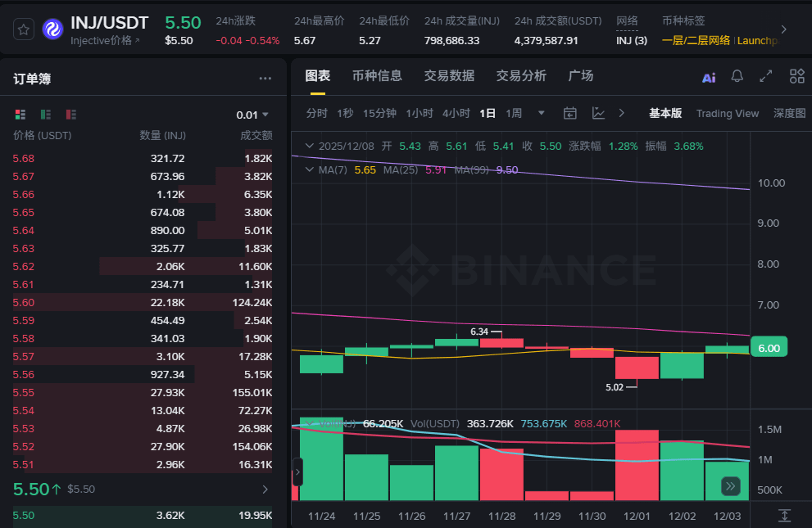The image size is (812, 528).
Task: Click the MA(7) 5.65 value
Action: click(x=365, y=169)
